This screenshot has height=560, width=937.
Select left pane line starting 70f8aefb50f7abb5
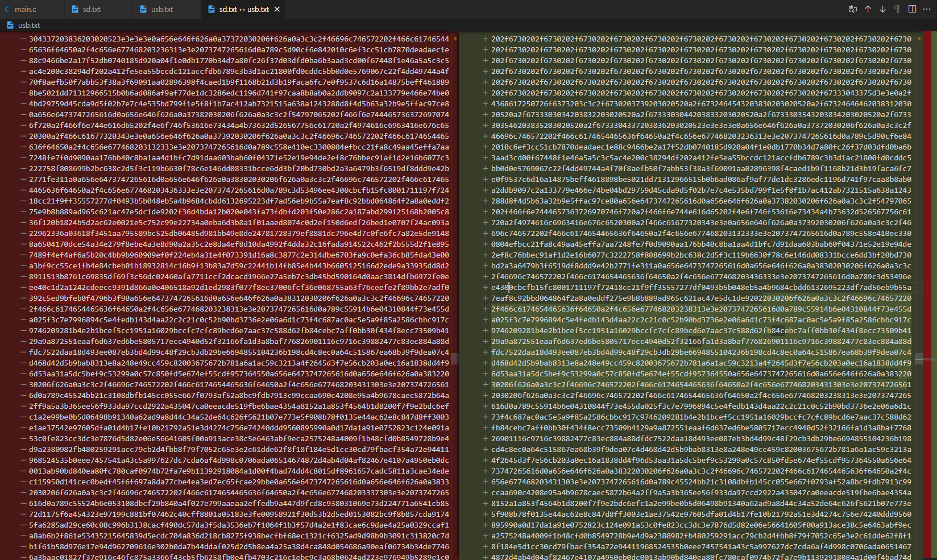(x=239, y=82)
